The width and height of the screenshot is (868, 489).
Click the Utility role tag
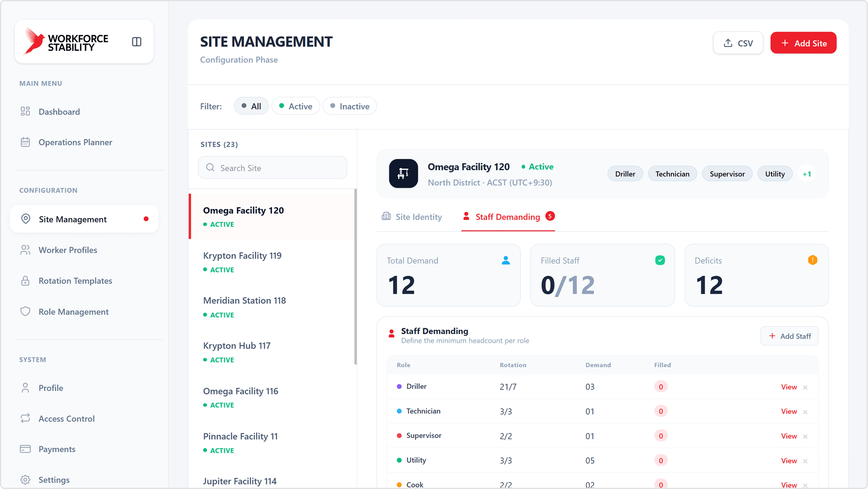pyautogui.click(x=775, y=174)
